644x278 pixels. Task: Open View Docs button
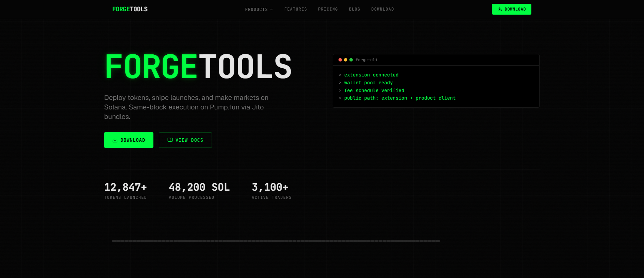[185, 140]
